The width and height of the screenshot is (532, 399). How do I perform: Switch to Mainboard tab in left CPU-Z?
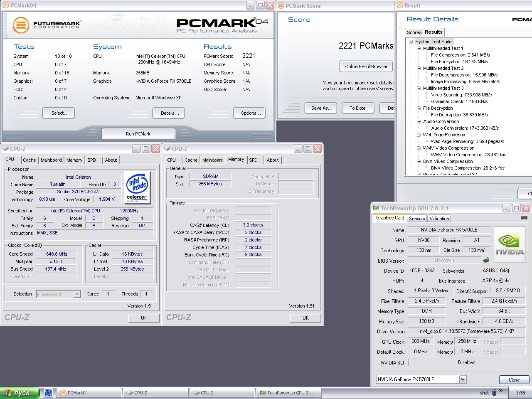pos(51,160)
